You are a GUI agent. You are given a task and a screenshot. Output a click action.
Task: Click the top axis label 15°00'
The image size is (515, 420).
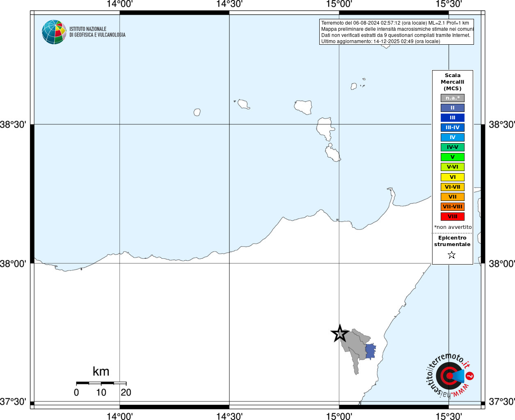tap(339, 4)
